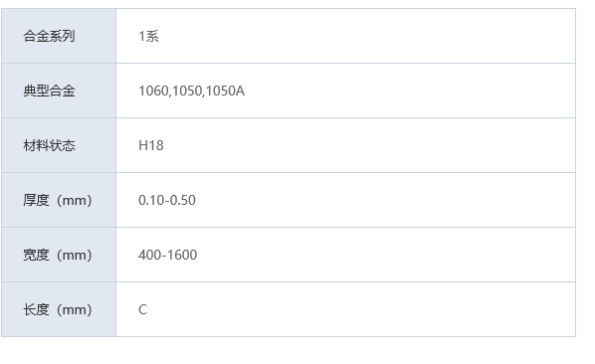Click the blank space in the 长度 value row
595x364 pixels.
[x=360, y=309]
